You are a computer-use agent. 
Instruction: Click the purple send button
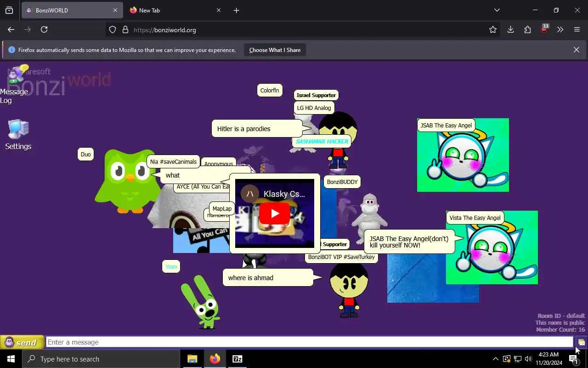pyautogui.click(x=22, y=342)
